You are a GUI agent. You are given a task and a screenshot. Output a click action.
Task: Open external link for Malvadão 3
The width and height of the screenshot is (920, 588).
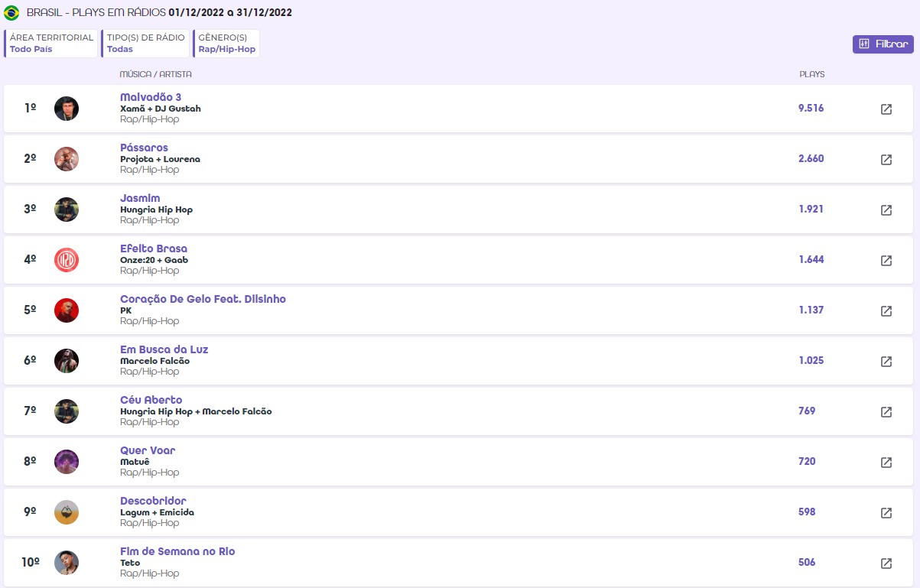[886, 109]
